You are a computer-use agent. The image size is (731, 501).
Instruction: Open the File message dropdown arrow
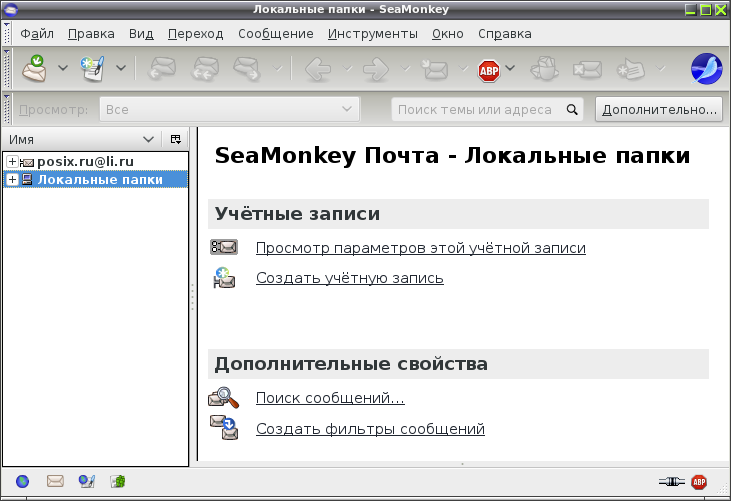coord(463,69)
